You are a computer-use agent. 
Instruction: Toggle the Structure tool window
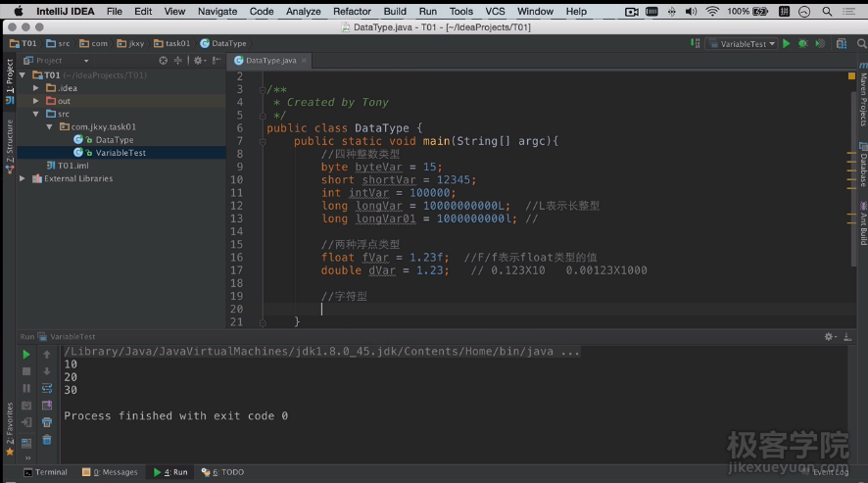10,140
